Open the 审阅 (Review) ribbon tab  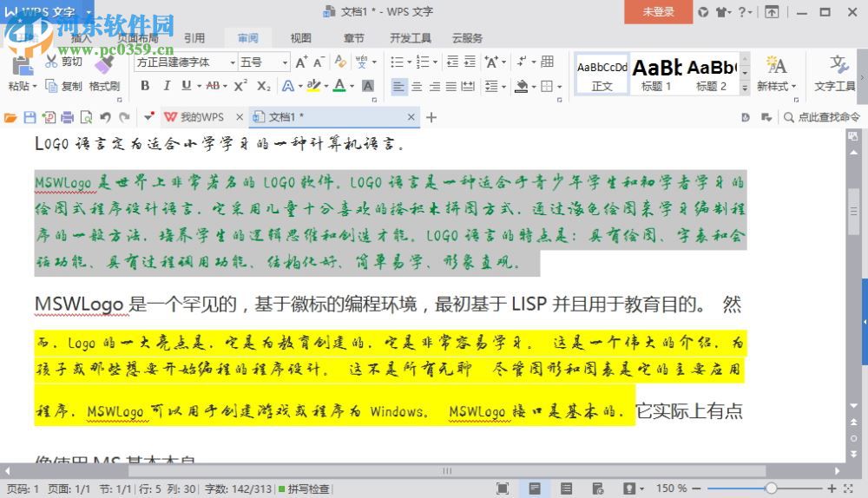(247, 37)
